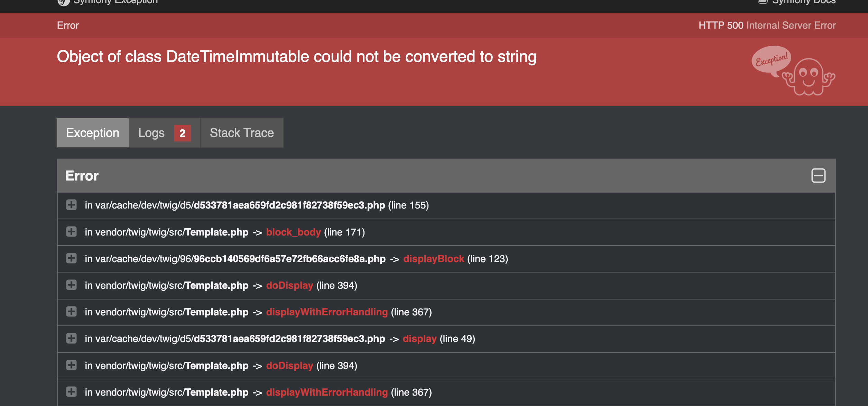Click the DateTimeImmutable error message heading
868x406 pixels.
click(296, 57)
